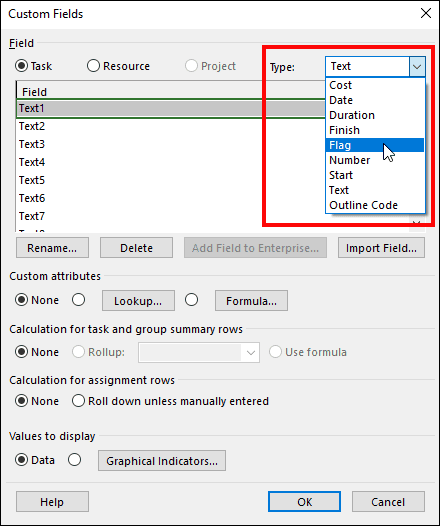Select the Text3 field row
Image resolution: width=440 pixels, height=526 pixels.
click(x=171, y=144)
